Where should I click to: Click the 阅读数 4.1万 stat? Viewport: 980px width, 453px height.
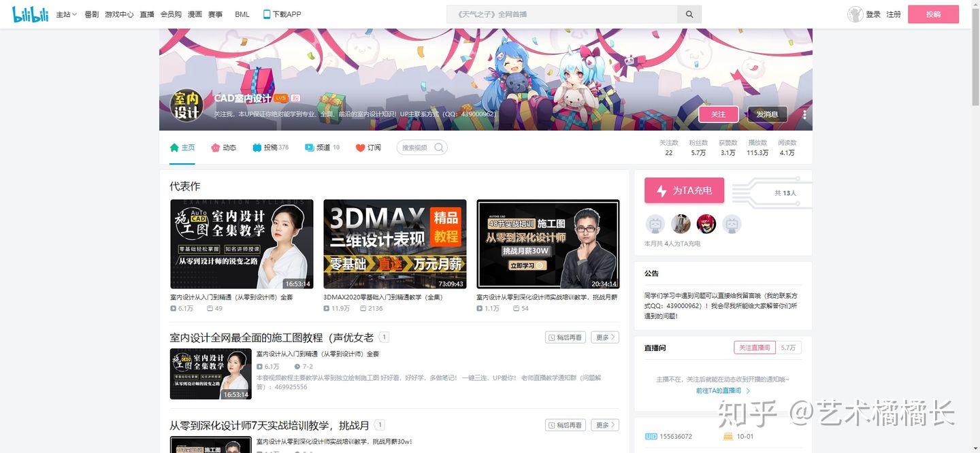(787, 148)
